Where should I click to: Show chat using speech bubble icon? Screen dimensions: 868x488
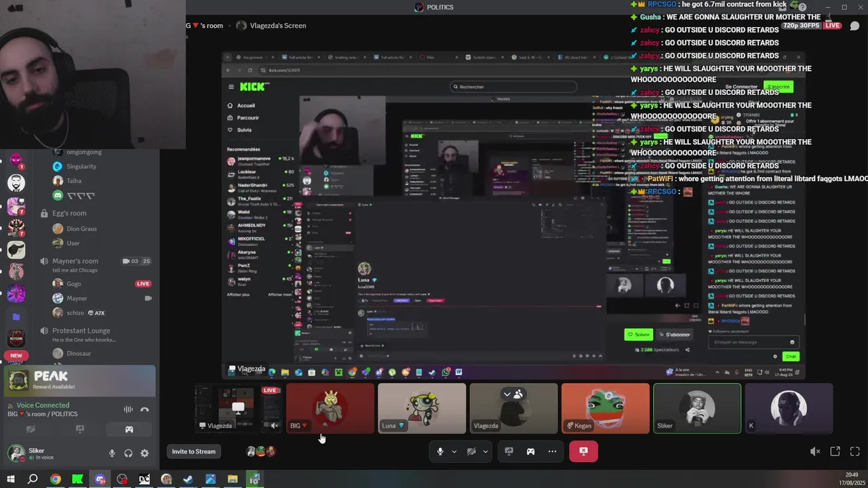tap(855, 26)
